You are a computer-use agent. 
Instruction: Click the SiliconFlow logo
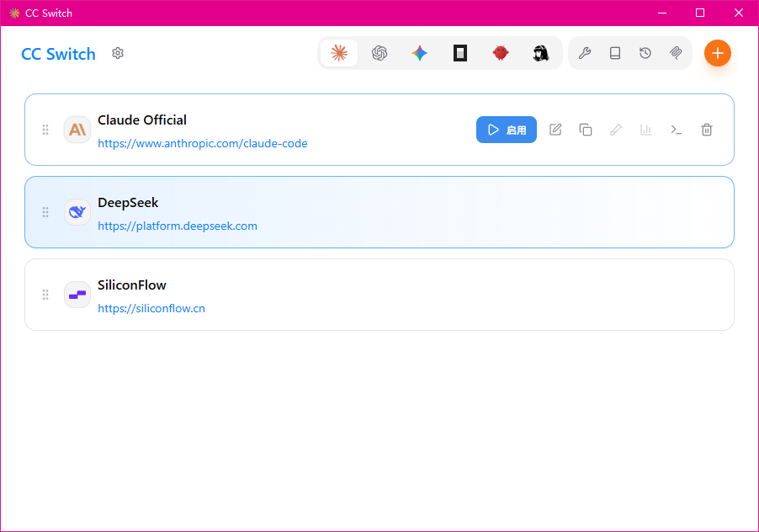pyautogui.click(x=77, y=295)
